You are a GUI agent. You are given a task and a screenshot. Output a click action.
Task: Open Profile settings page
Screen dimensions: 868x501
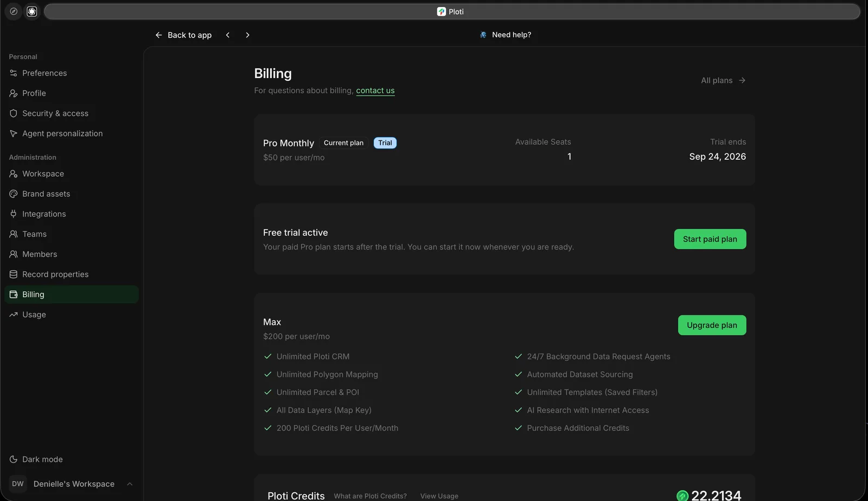(72, 93)
